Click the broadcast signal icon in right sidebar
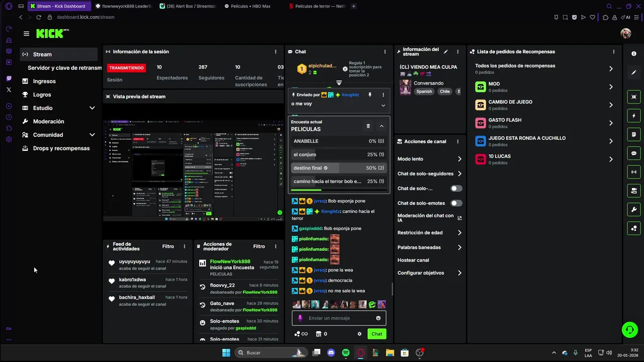 tap(634, 172)
